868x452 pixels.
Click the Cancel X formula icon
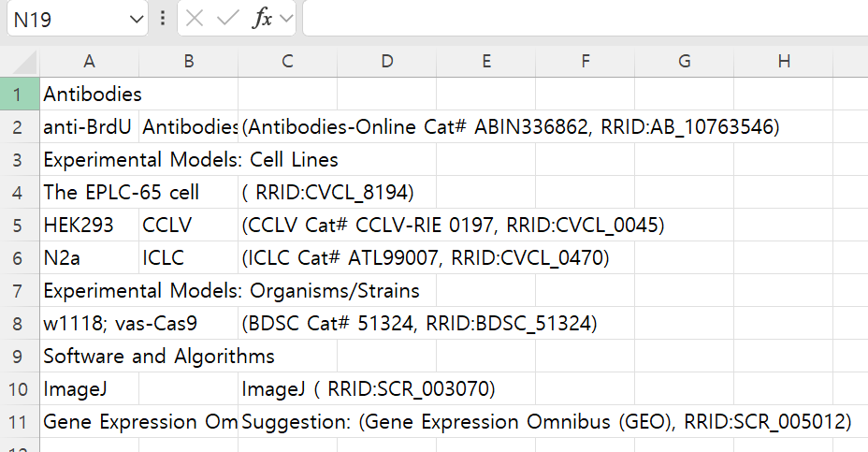tap(195, 19)
